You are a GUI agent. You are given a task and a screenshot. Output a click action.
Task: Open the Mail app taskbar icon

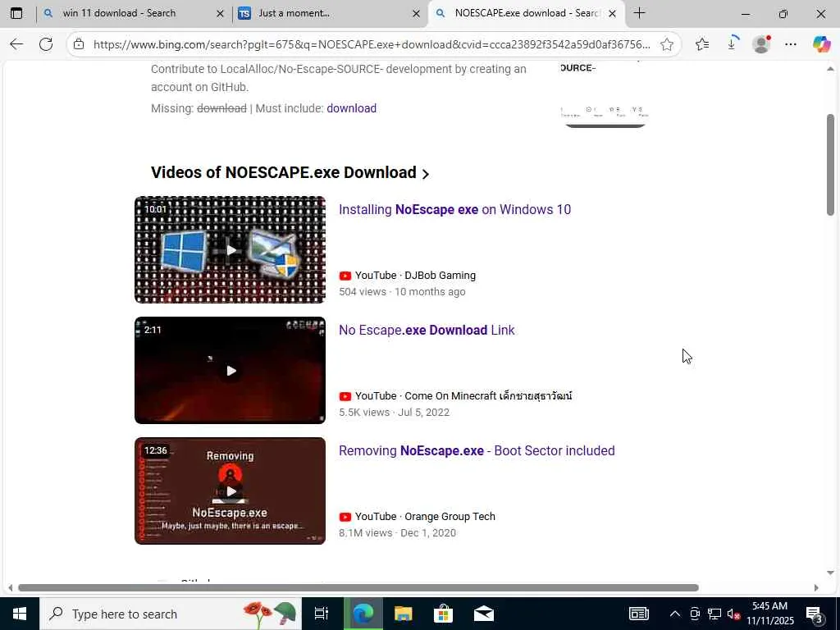[483, 614]
